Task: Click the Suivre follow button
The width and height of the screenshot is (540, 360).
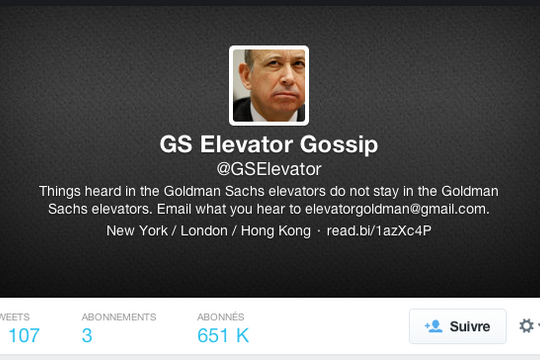Action: click(x=458, y=326)
